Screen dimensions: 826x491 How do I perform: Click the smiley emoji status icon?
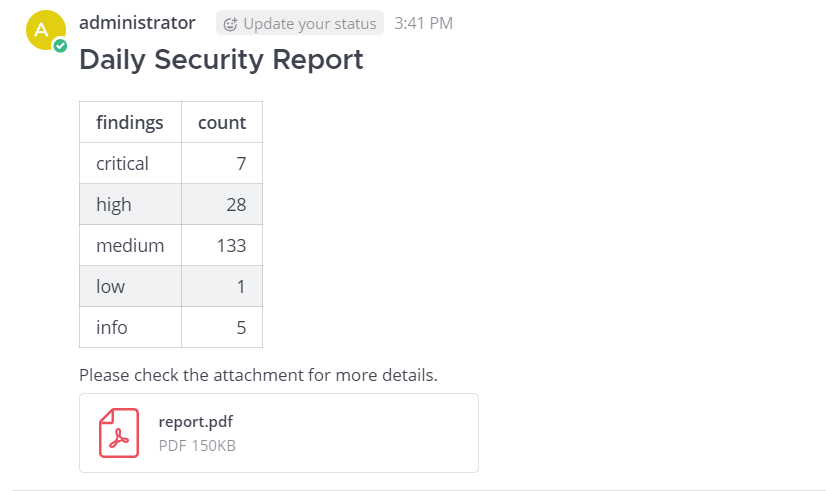pos(231,23)
